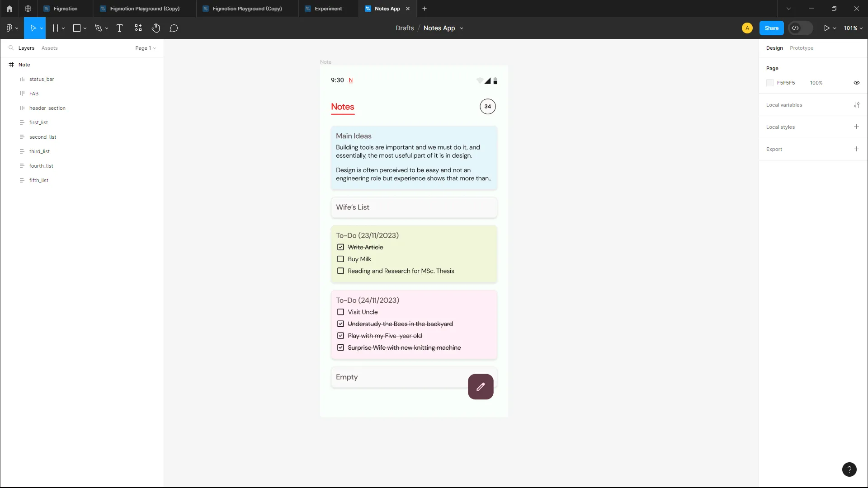The height and width of the screenshot is (488, 868).
Task: Click the help question mark button
Action: (x=849, y=469)
